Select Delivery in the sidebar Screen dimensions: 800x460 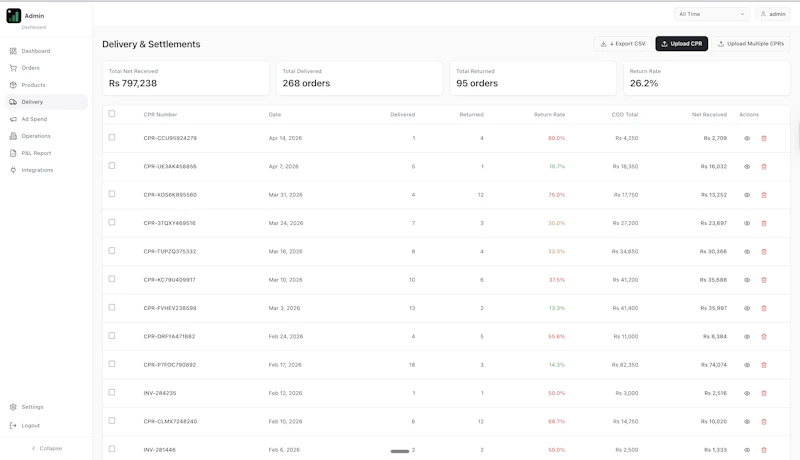(46, 102)
